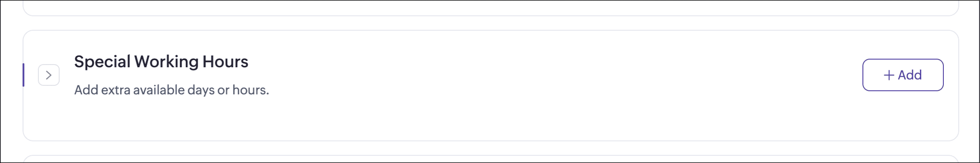Click the partially visible card below Special Working Hours
The image size is (980, 163).
pyautogui.click(x=491, y=159)
